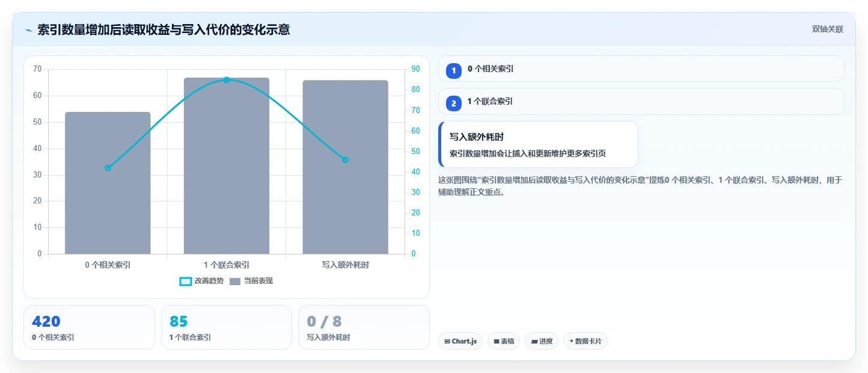Viewport: 868px width, 373px height.
Task: Select the list item 0 个相关索引
Action: click(641, 69)
